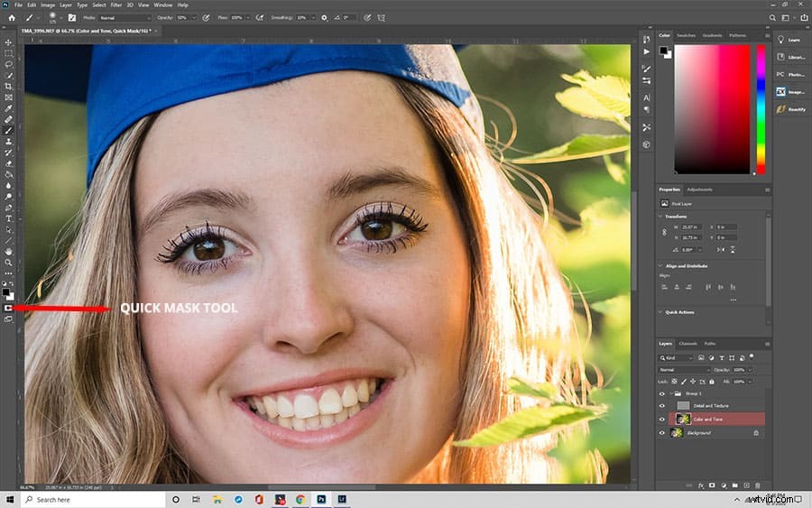Switch to the Swatches tab
Image resolution: width=812 pixels, height=508 pixels.
coord(687,35)
